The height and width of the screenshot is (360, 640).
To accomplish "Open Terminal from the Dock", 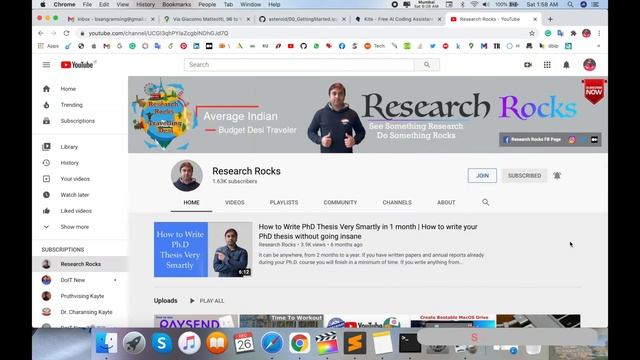I will (410, 342).
